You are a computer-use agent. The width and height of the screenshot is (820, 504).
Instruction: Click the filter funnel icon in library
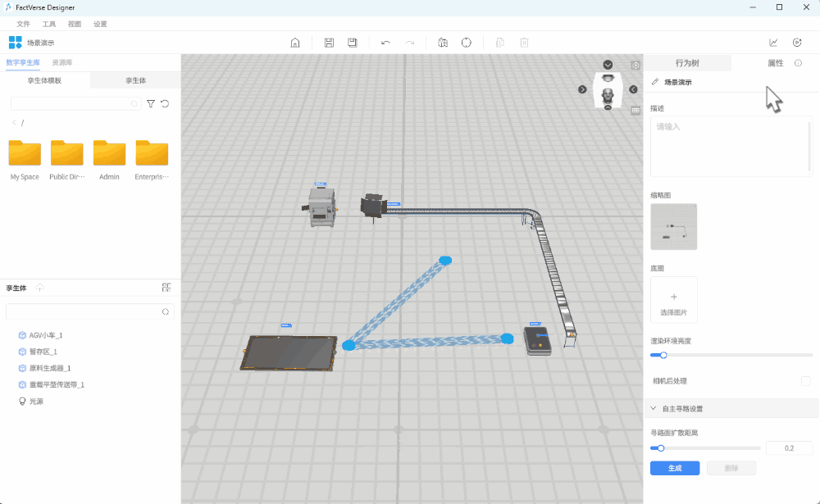(151, 104)
